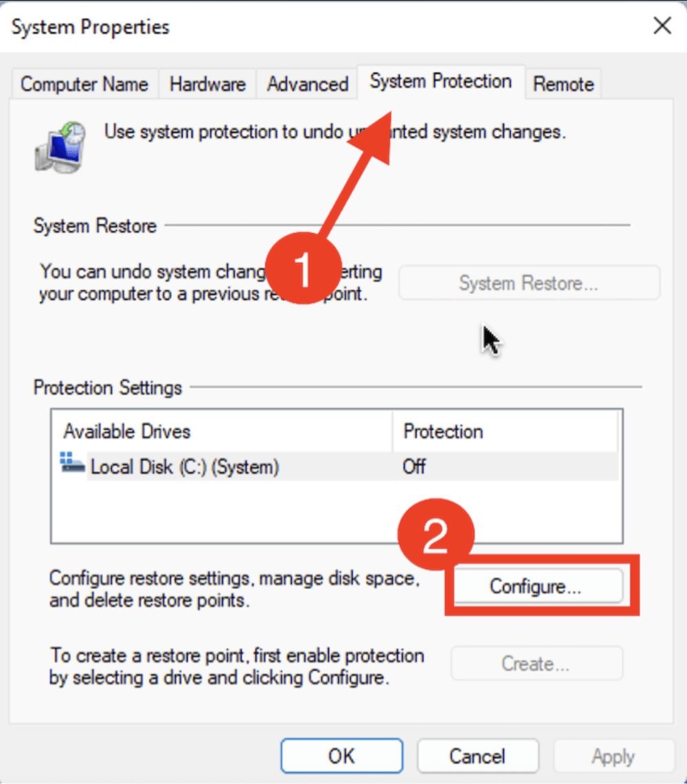This screenshot has height=784, width=687.
Task: Dismiss the dialog with Cancel
Action: 478,755
